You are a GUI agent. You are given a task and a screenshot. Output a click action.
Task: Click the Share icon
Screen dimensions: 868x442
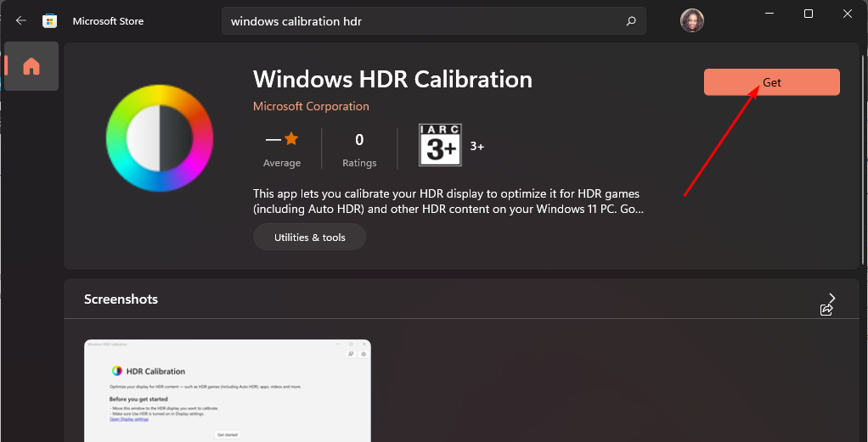point(826,311)
